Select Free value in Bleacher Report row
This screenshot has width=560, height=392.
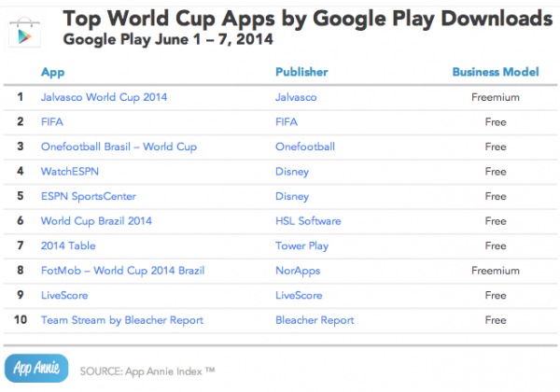[x=496, y=320]
